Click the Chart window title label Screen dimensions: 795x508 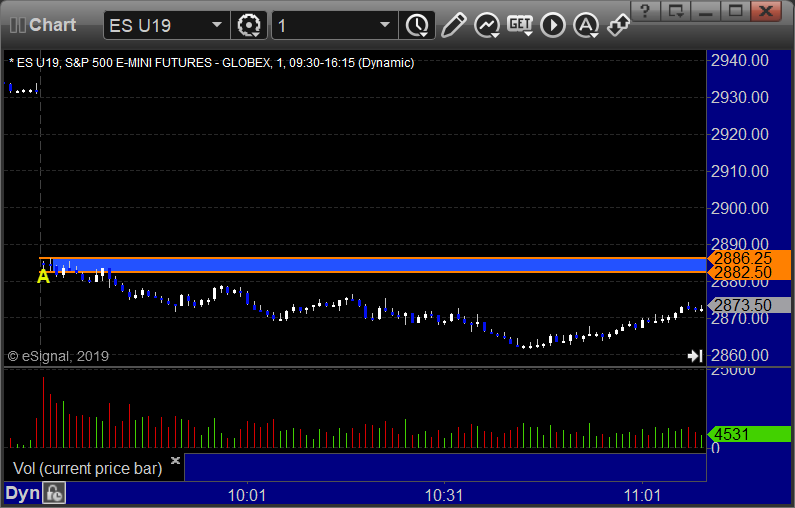point(52,25)
